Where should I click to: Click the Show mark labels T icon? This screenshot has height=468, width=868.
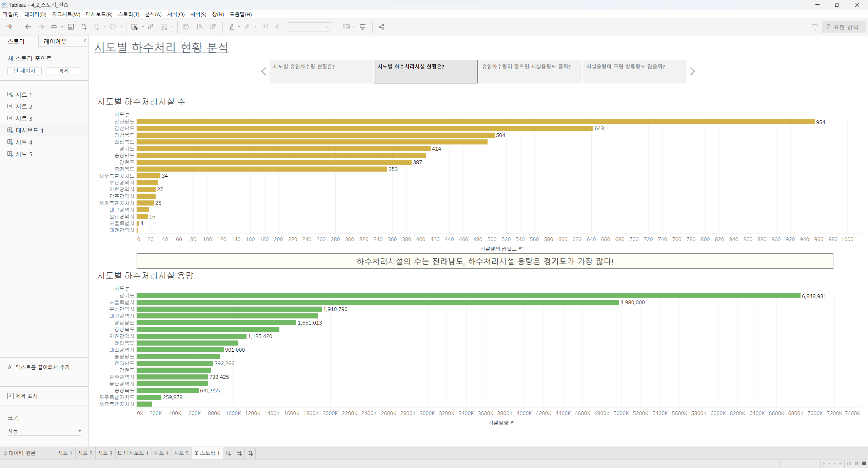265,27
